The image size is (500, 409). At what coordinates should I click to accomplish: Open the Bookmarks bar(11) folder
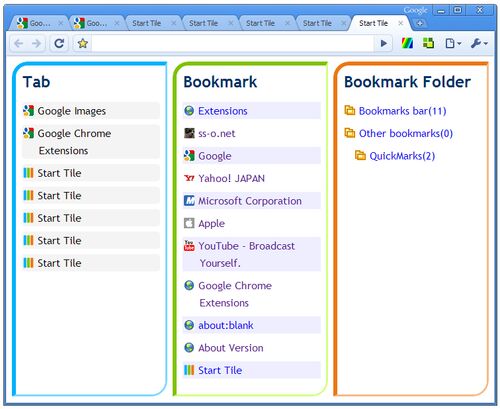pos(402,111)
